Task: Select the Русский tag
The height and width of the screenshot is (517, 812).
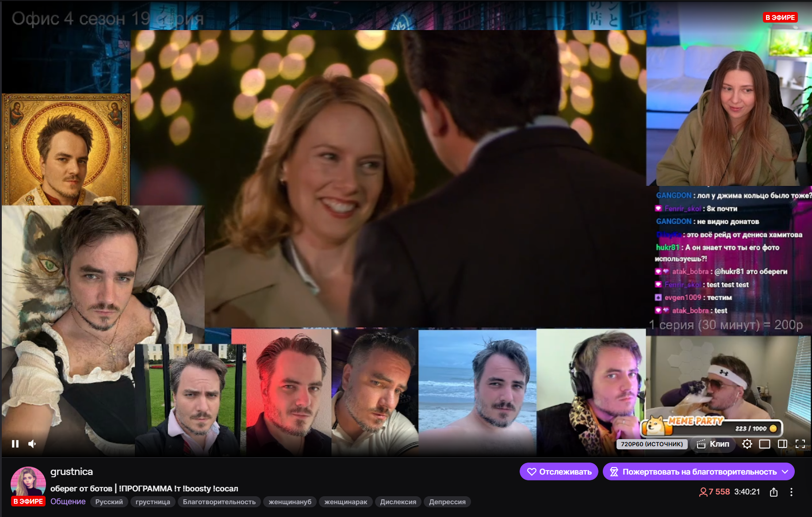Action: click(x=109, y=502)
